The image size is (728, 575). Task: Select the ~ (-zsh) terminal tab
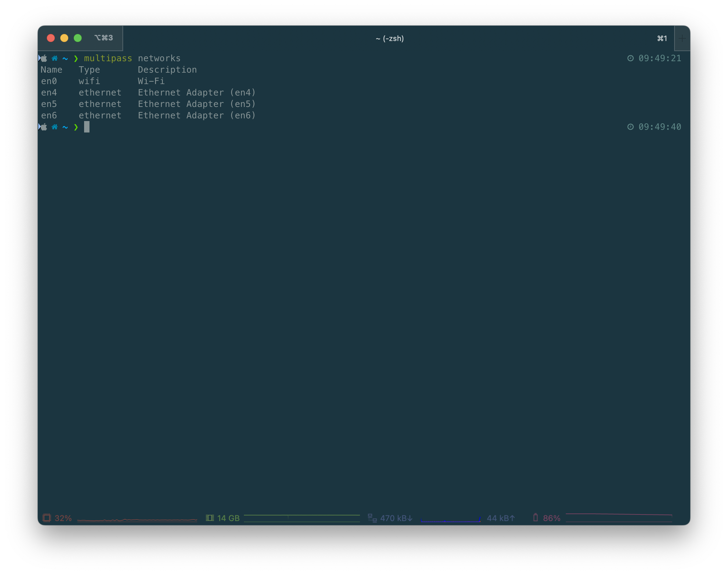click(x=390, y=38)
